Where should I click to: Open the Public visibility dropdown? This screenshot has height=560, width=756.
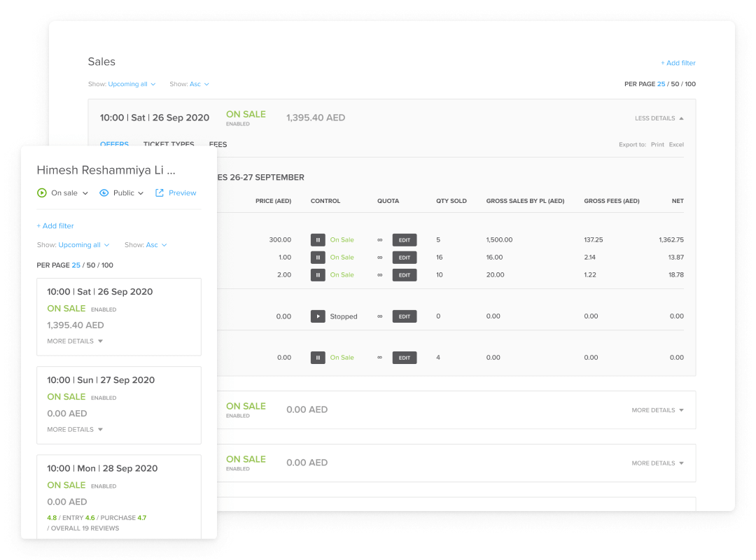[x=128, y=193]
